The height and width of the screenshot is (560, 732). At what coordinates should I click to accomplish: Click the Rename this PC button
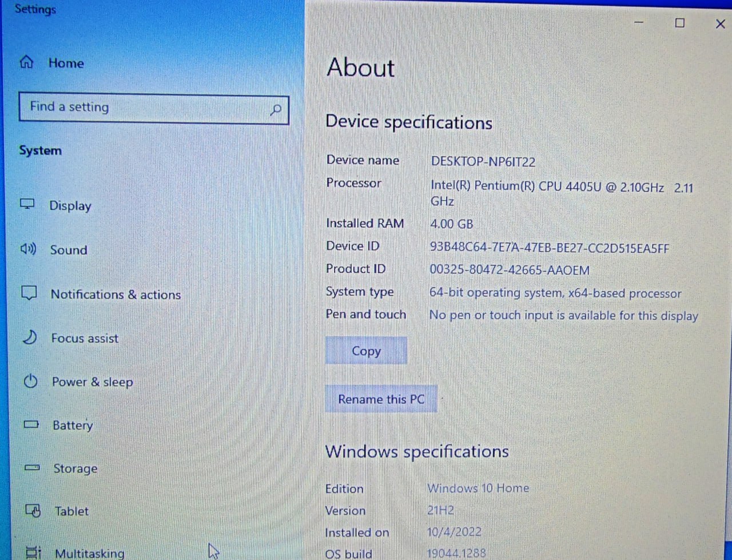(x=381, y=399)
